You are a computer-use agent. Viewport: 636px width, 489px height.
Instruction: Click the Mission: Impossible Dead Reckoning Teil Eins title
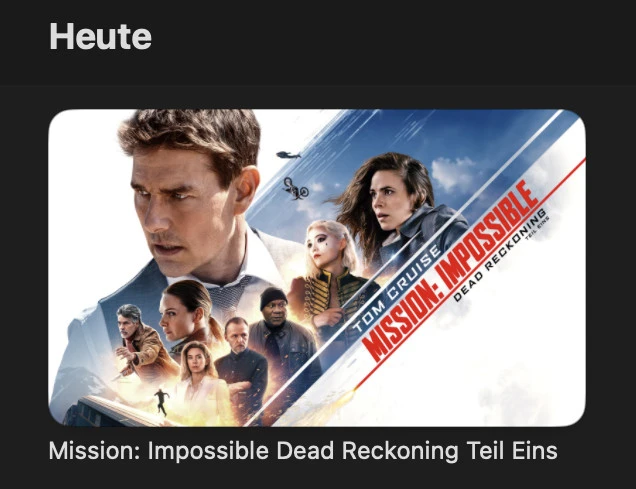click(303, 451)
